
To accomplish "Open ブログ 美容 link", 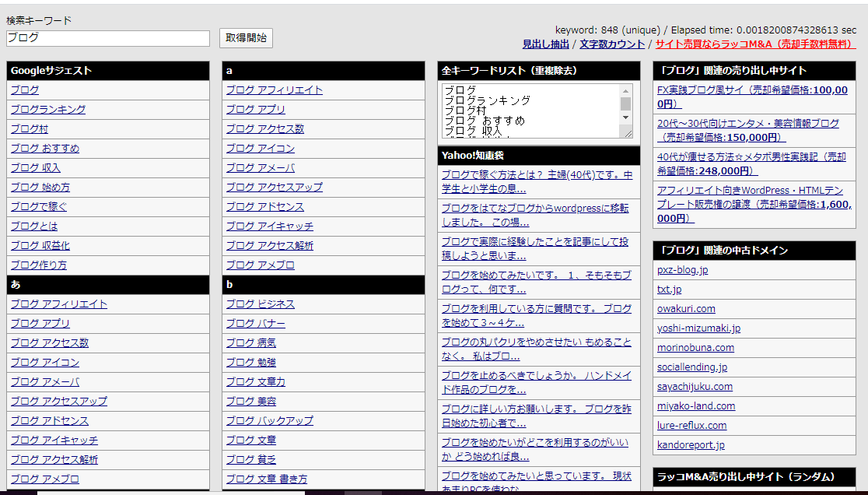I will point(250,401).
